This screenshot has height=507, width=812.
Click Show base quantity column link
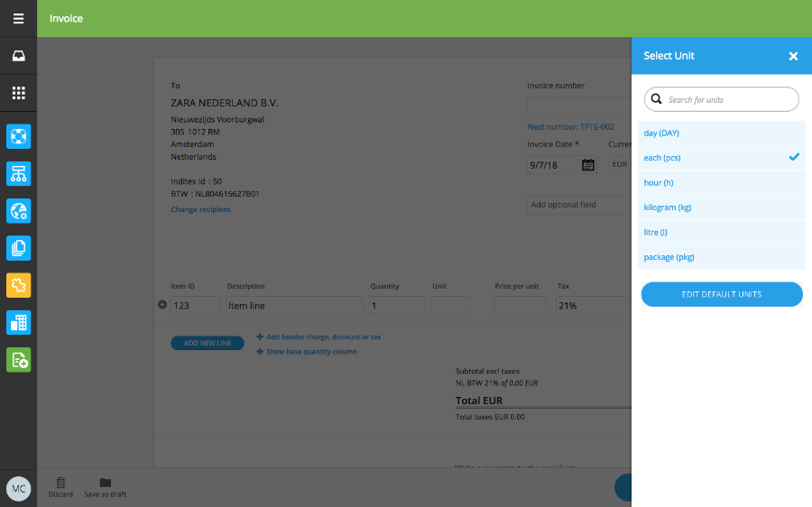(307, 352)
